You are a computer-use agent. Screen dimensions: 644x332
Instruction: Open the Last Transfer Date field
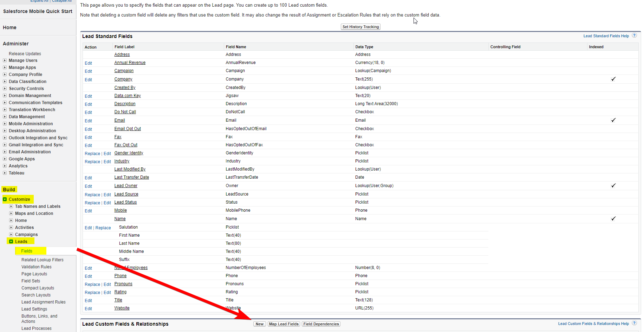[131, 177]
